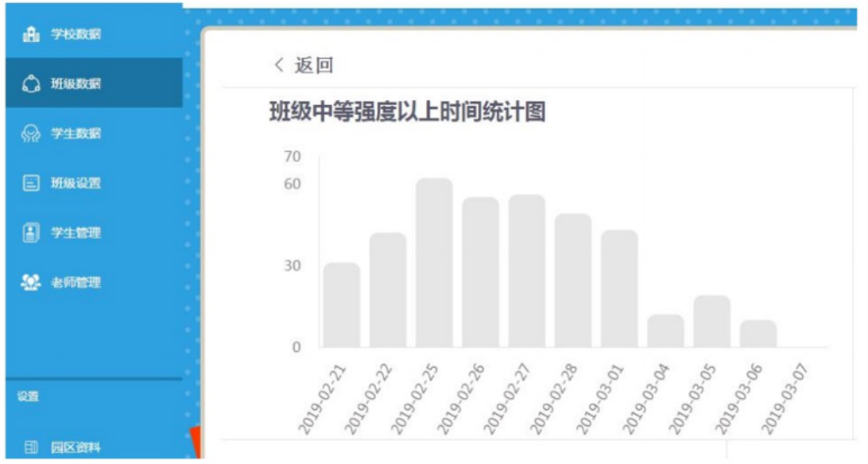
Task: Click the 2019-03-04 bar in the chart
Action: 665,331
